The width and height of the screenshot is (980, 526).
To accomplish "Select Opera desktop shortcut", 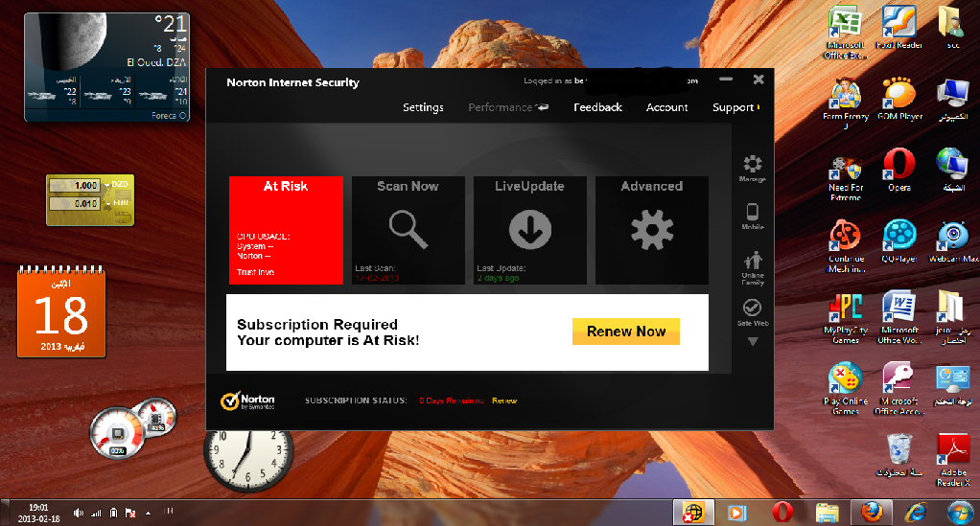I will [899, 170].
